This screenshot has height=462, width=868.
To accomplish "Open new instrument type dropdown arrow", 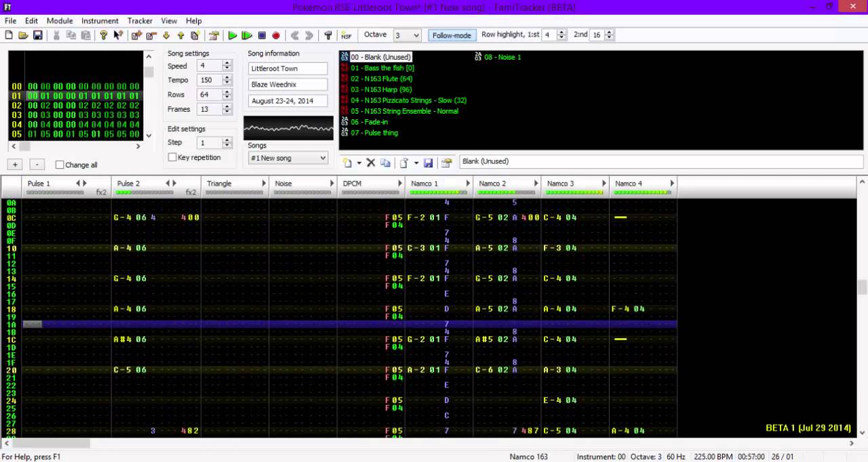I will coord(359,163).
